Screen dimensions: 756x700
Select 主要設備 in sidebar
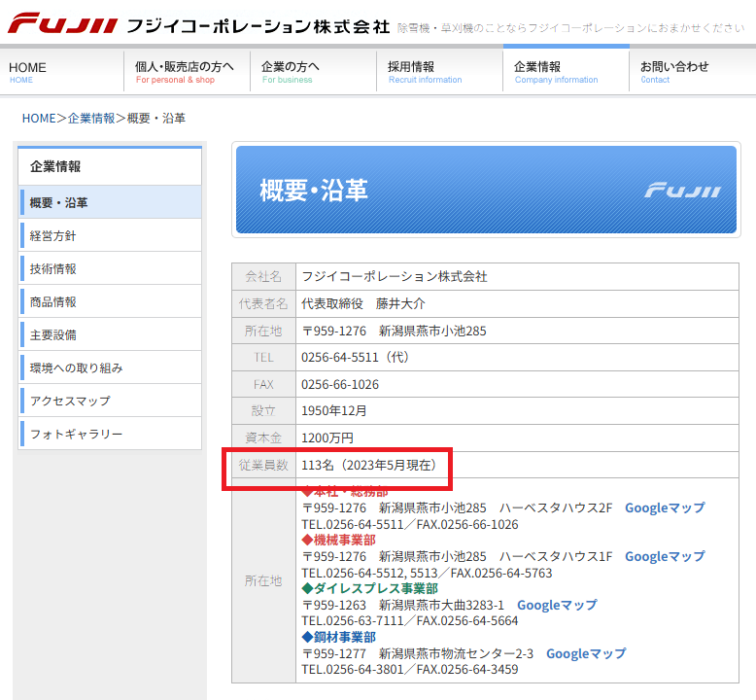110,334
